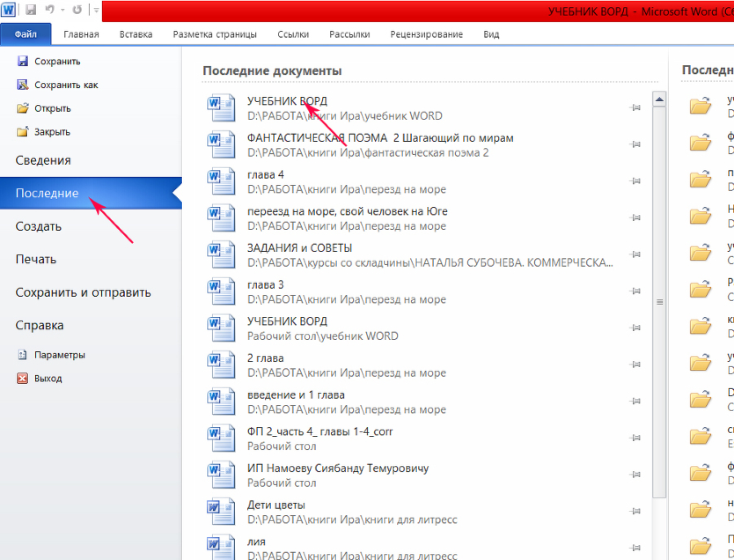
Task: Open the Quick Access Toolbar customization dropdown
Action: [x=96, y=10]
